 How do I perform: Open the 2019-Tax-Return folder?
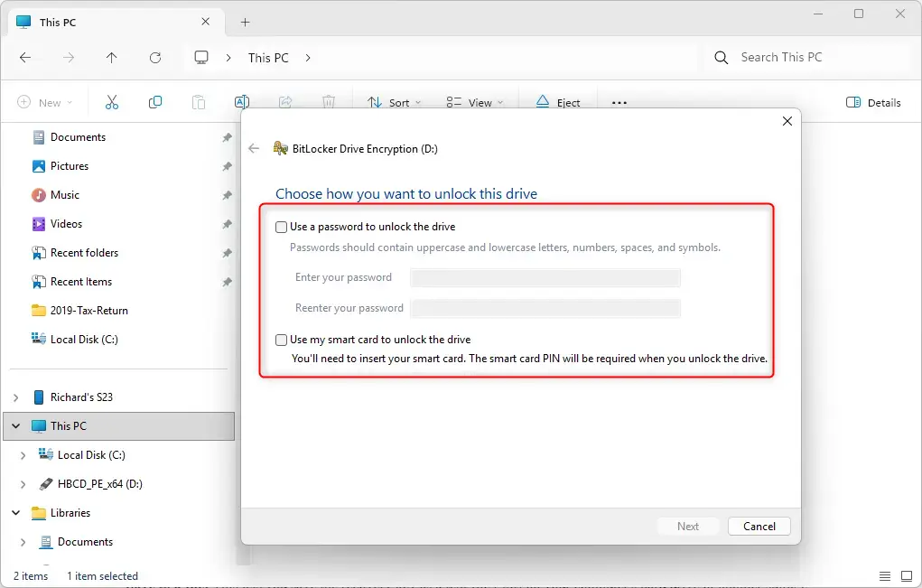point(88,311)
